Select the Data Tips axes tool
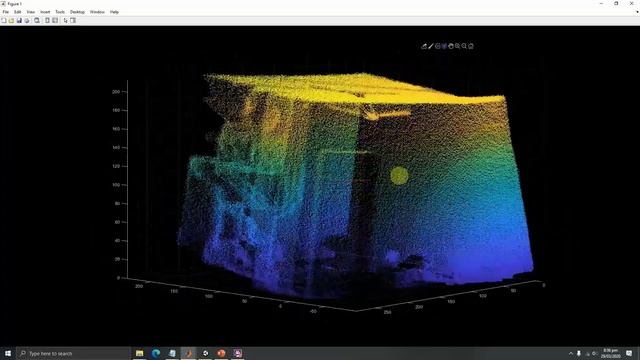 click(438, 46)
